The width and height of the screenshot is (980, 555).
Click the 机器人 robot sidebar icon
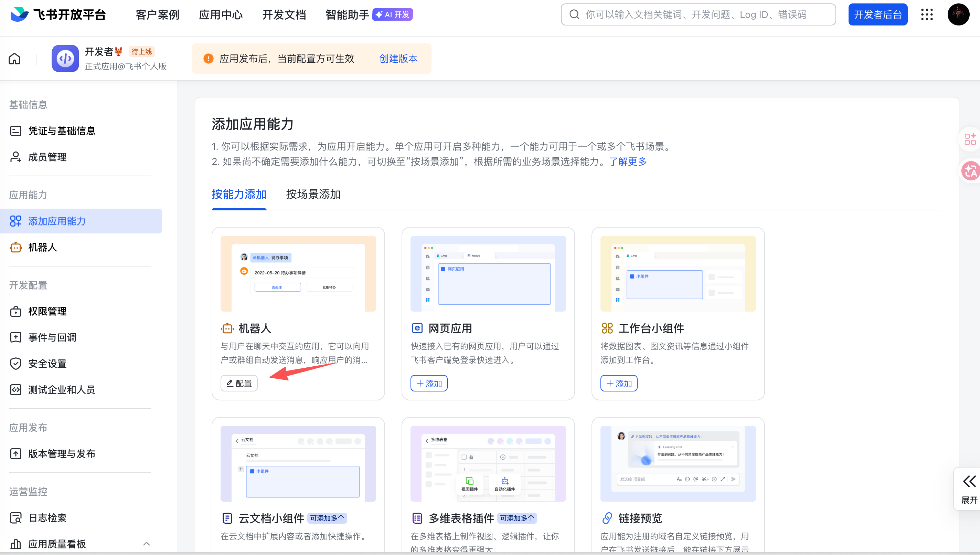[15, 248]
